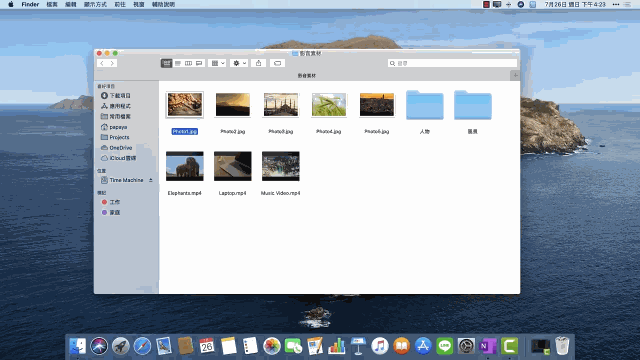Select Photo3.jpg mosque thumbnail
640x360 pixels.
point(281,105)
